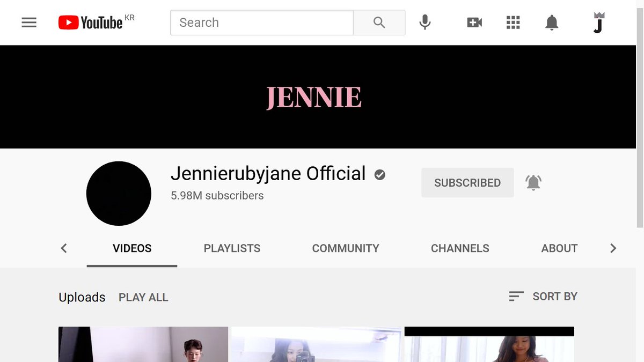Screen dimensions: 644x362
Task: Click the Uploads section heading
Action: pos(82,297)
